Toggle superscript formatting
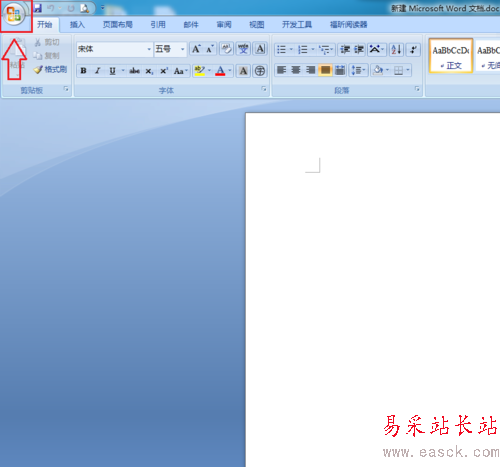This screenshot has width=500, height=467. (164, 71)
